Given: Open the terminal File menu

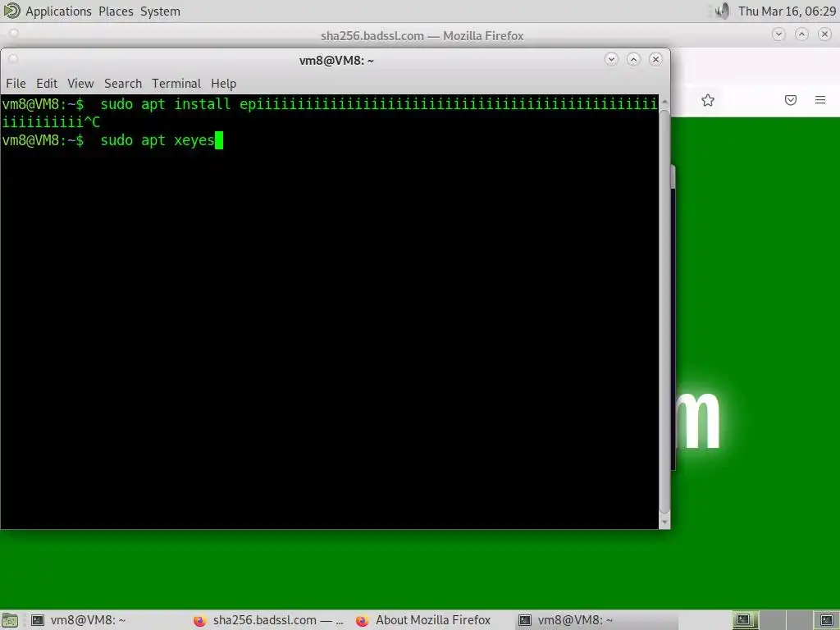Looking at the screenshot, I should click(x=16, y=84).
